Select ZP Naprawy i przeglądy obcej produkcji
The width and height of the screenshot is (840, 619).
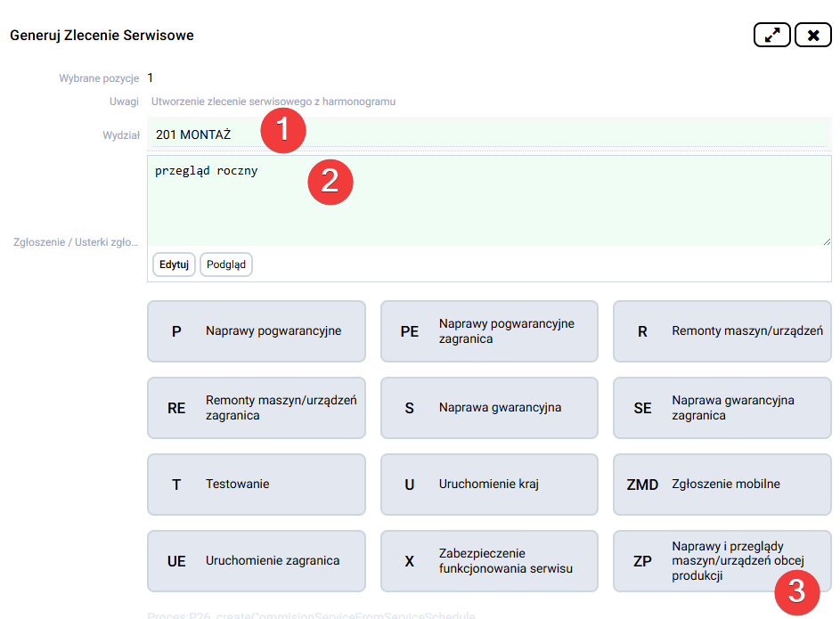tap(721, 561)
